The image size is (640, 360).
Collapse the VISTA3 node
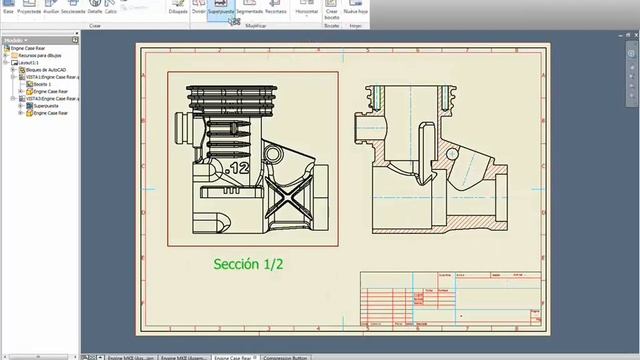(x=13, y=99)
